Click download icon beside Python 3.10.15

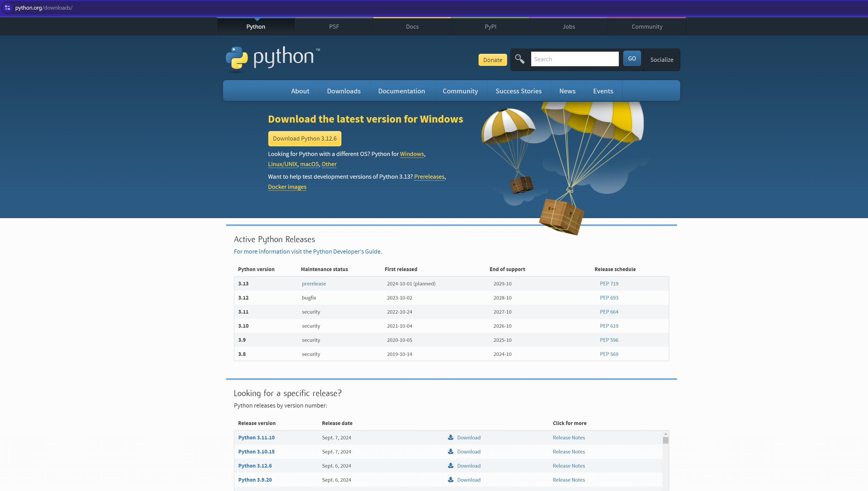(451, 451)
